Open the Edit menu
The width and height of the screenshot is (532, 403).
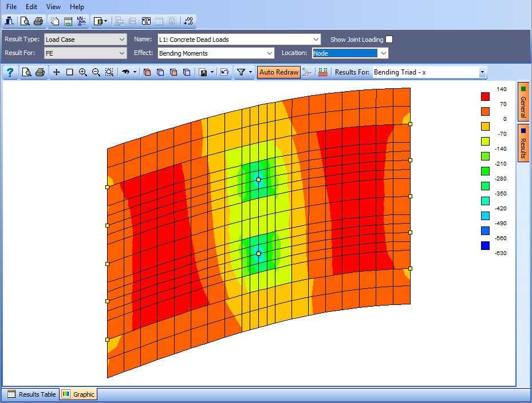coord(31,7)
